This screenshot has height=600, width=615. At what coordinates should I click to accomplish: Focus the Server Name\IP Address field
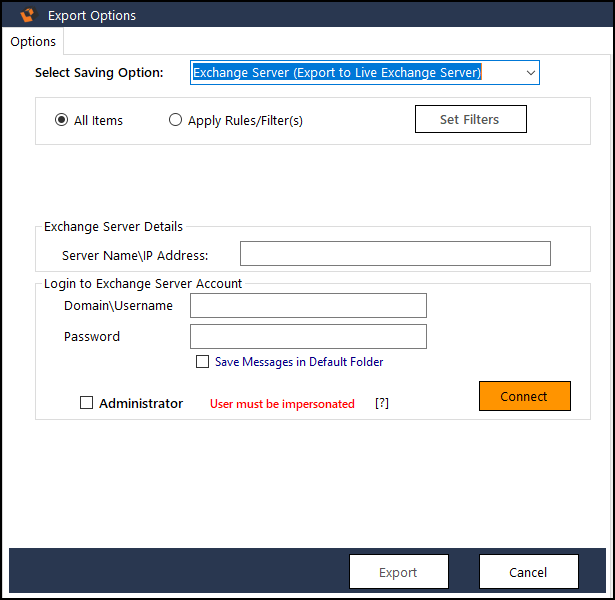[x=395, y=253]
